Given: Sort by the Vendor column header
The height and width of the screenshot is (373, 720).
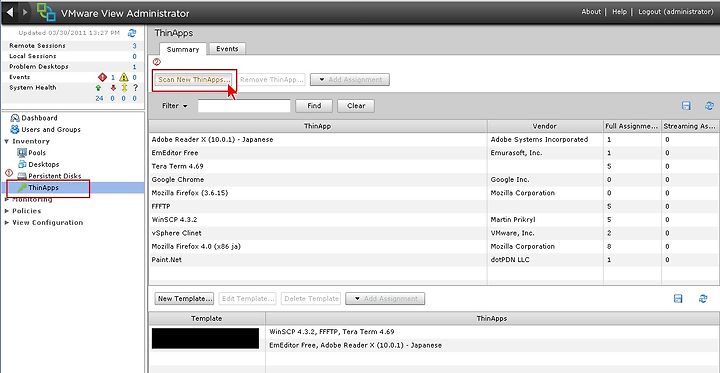Looking at the screenshot, I should pos(545,126).
